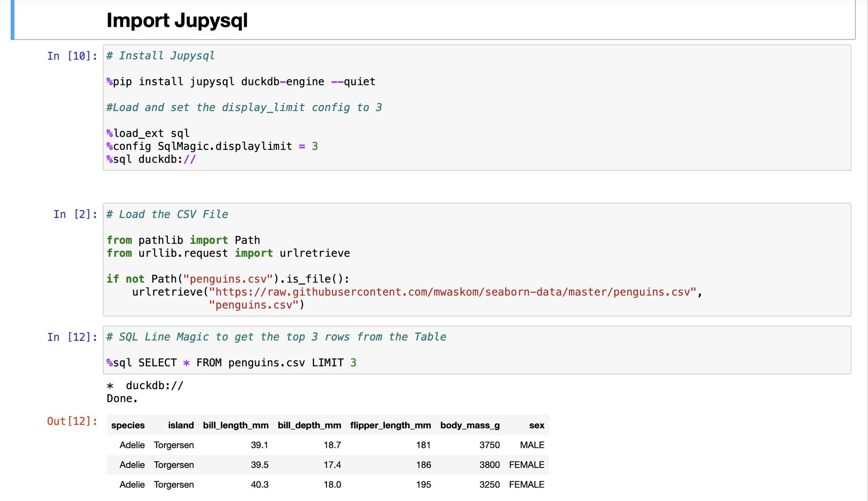Click the 'bill_depth_mm' column header
Viewport: 868px width, 501px height.
pyautogui.click(x=309, y=425)
